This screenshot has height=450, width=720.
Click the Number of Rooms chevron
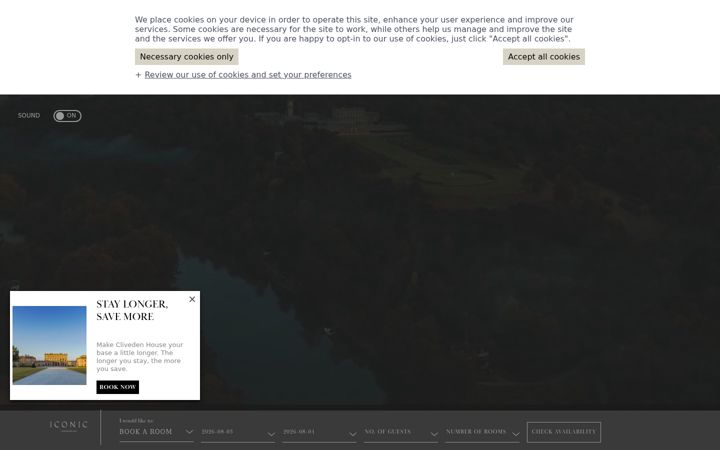(516, 433)
